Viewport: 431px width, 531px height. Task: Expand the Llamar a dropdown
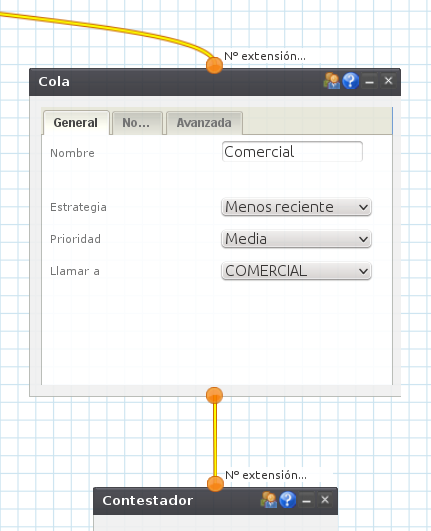296,271
